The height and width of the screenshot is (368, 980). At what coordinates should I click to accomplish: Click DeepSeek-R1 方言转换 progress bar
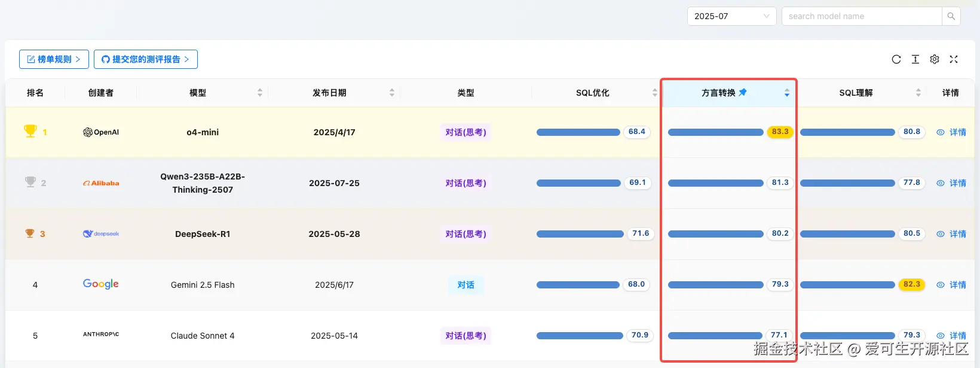[716, 234]
